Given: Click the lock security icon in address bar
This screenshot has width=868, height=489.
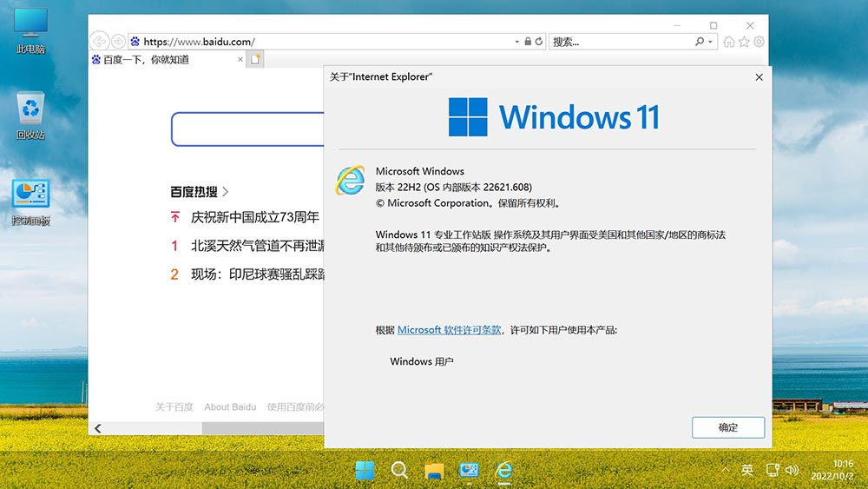Looking at the screenshot, I should point(528,42).
